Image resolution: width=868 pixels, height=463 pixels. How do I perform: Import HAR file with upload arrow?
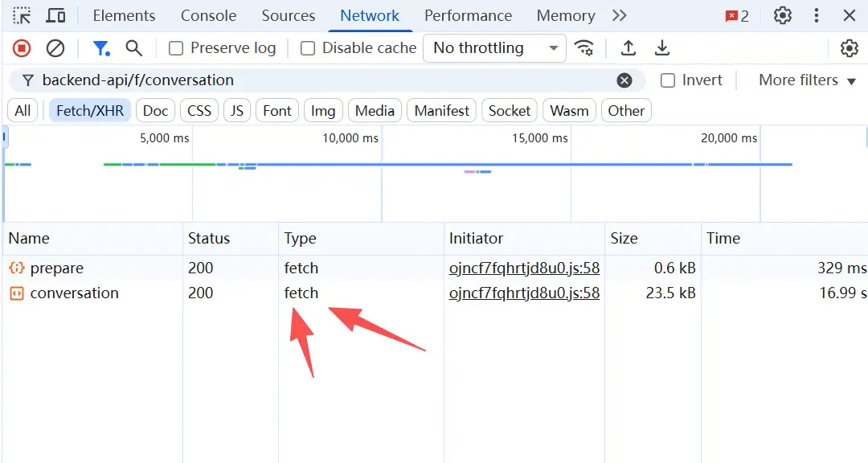628,48
